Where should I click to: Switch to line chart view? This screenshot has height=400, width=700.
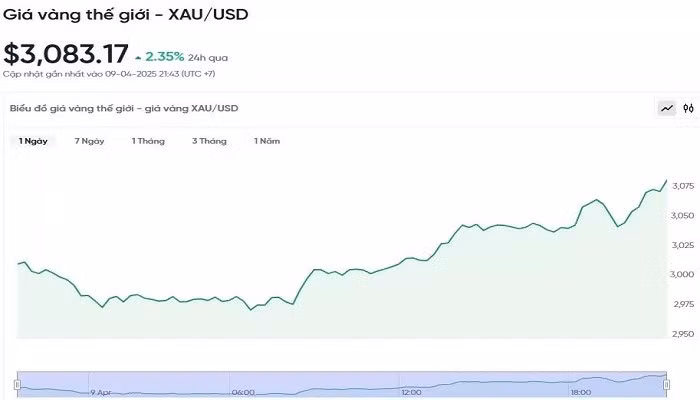coord(666,108)
